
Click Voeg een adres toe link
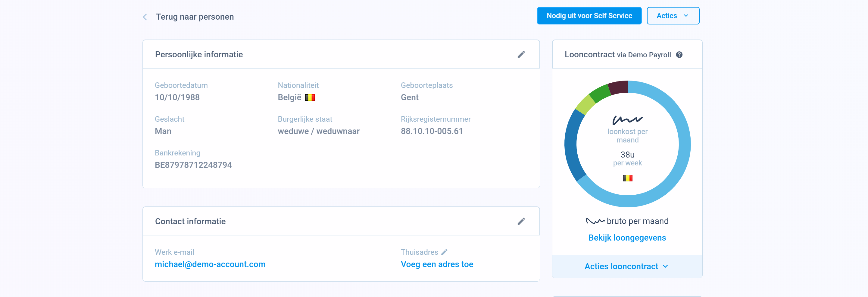[437, 264]
